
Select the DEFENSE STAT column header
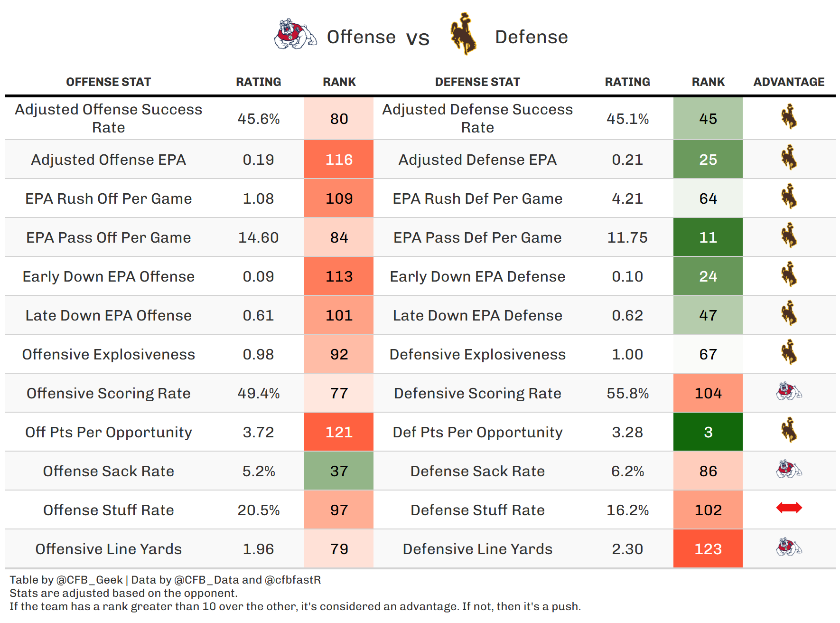coord(477,82)
